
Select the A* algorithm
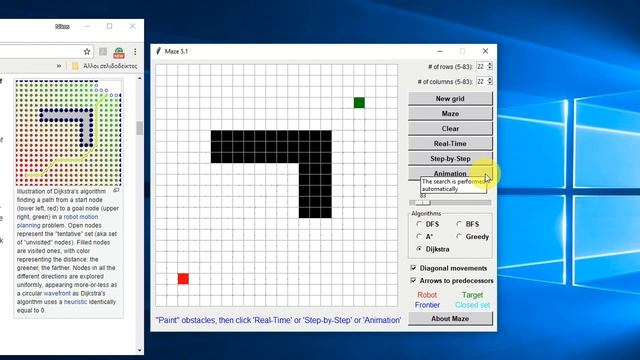coord(424,237)
